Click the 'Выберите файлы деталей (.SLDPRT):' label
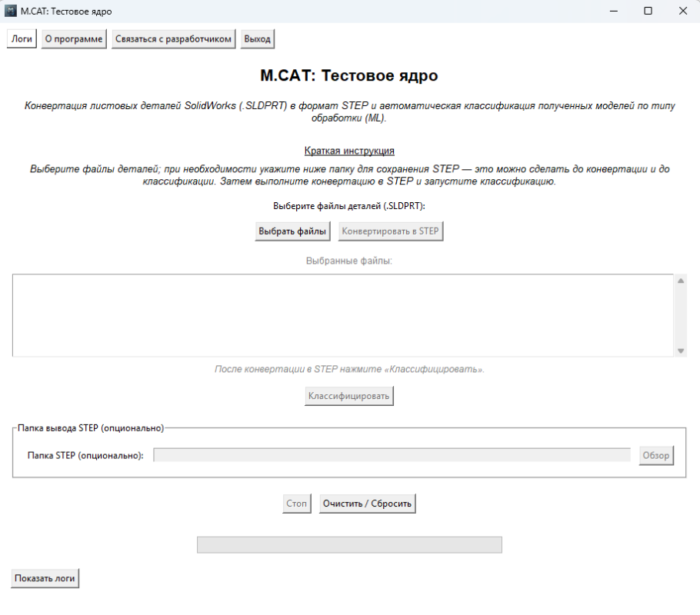The width and height of the screenshot is (700, 615). [x=349, y=206]
